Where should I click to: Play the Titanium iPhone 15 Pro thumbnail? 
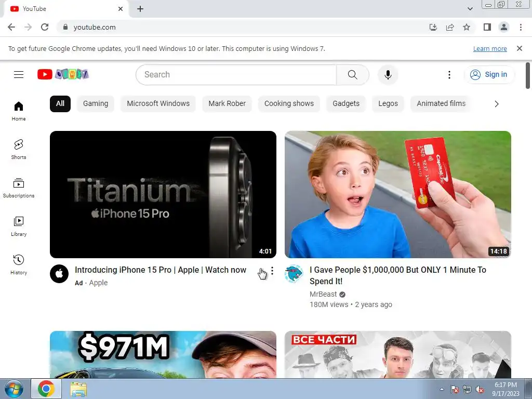pos(163,194)
